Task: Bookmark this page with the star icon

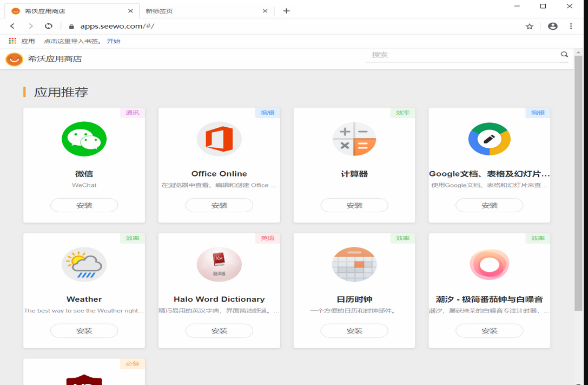Action: [529, 27]
